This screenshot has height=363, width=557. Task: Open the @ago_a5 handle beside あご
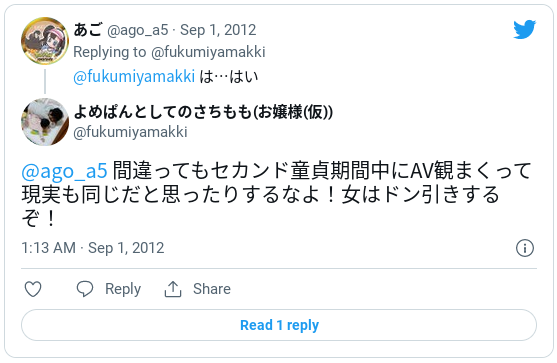(x=137, y=30)
